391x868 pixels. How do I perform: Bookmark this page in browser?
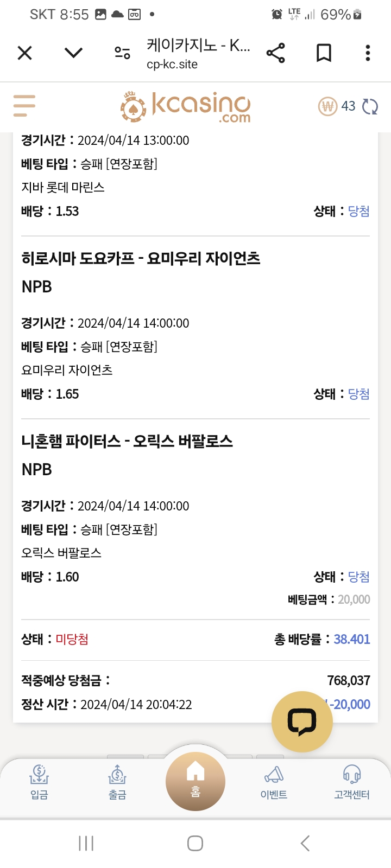[x=324, y=53]
